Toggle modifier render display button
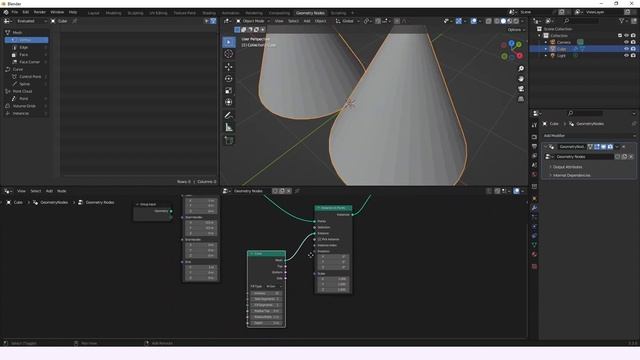The height and width of the screenshot is (360, 640). [610, 147]
